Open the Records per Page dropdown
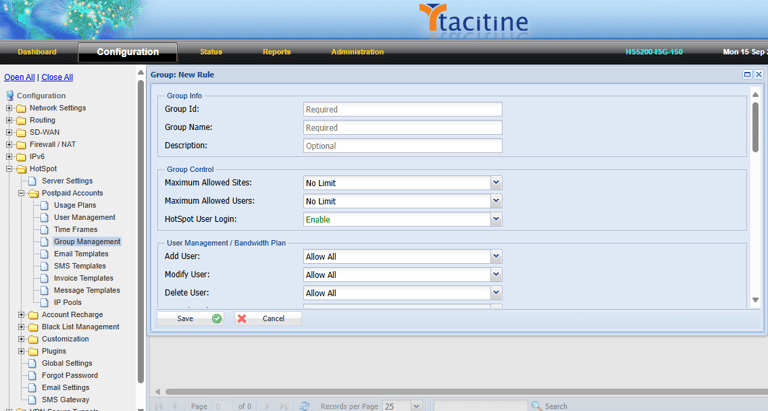 pos(416,406)
